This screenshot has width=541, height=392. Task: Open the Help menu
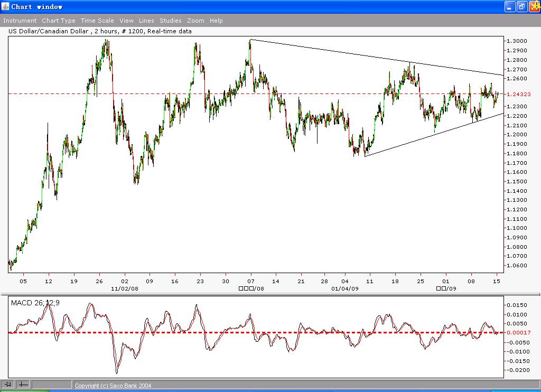(216, 21)
